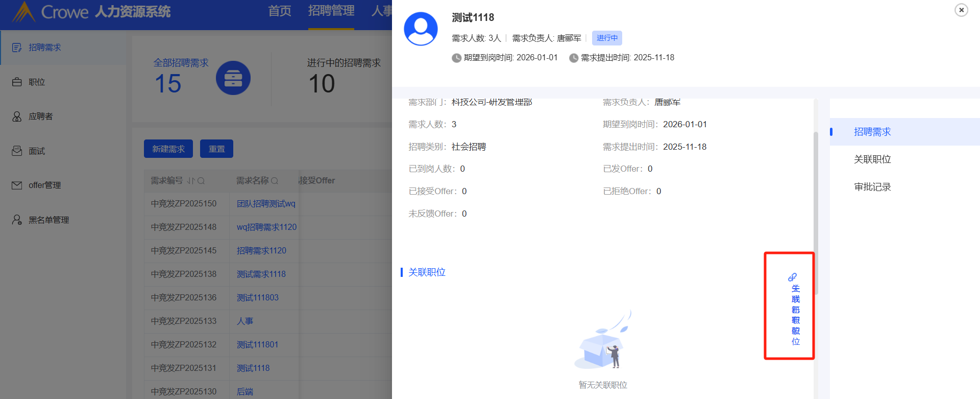This screenshot has height=399, width=980.
Task: Click table cell 中竞发ZP2025132
Action: (184, 345)
